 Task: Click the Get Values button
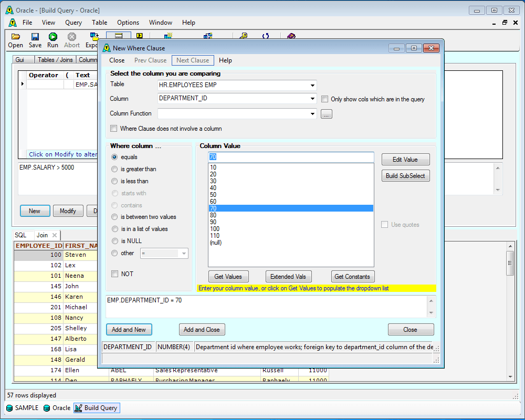pyautogui.click(x=228, y=277)
